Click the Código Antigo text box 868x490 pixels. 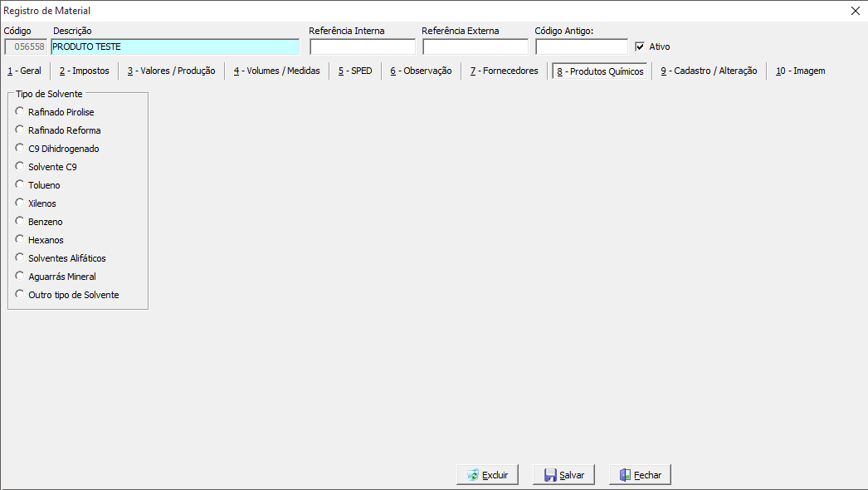coord(581,47)
